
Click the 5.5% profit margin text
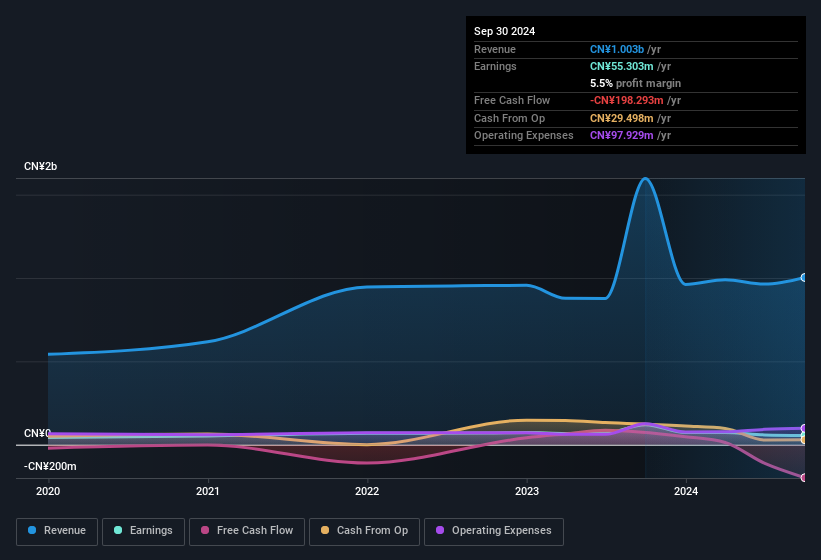click(635, 83)
